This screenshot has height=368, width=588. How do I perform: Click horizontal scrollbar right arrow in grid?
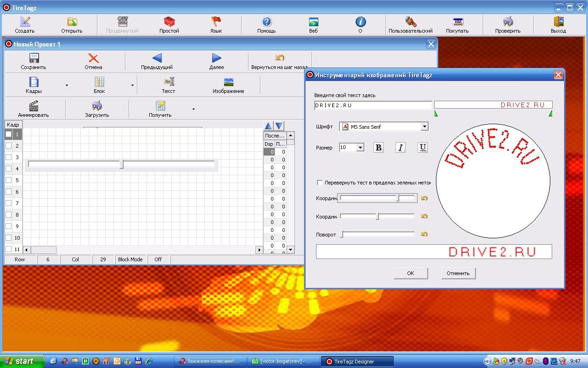[259, 250]
